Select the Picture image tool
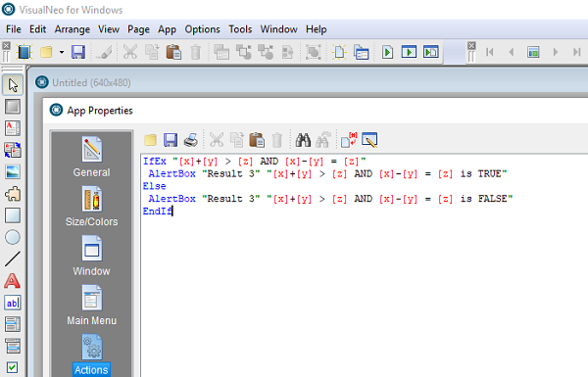Viewport: 588px width, 377px height. tap(13, 172)
